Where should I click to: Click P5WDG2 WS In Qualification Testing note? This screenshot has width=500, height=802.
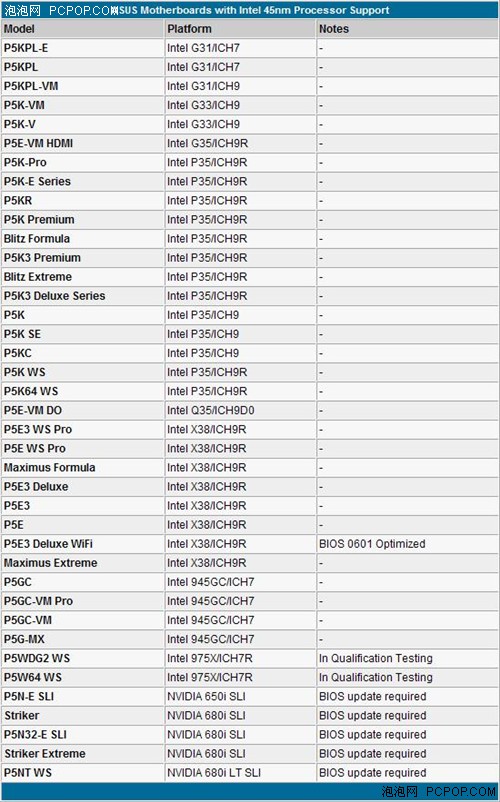pyautogui.click(x=376, y=658)
